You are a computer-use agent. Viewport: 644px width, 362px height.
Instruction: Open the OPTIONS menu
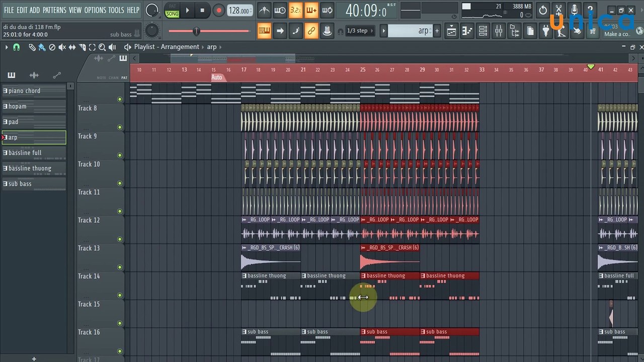tap(95, 10)
